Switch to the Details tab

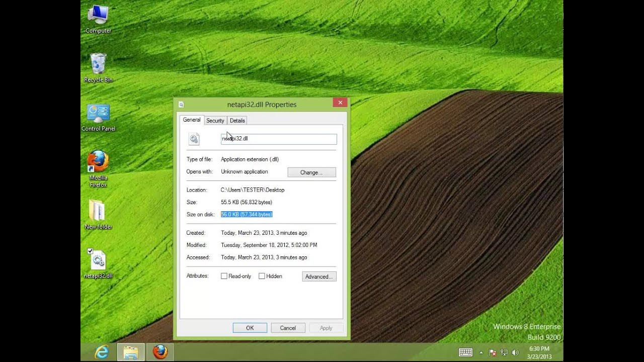(x=237, y=121)
